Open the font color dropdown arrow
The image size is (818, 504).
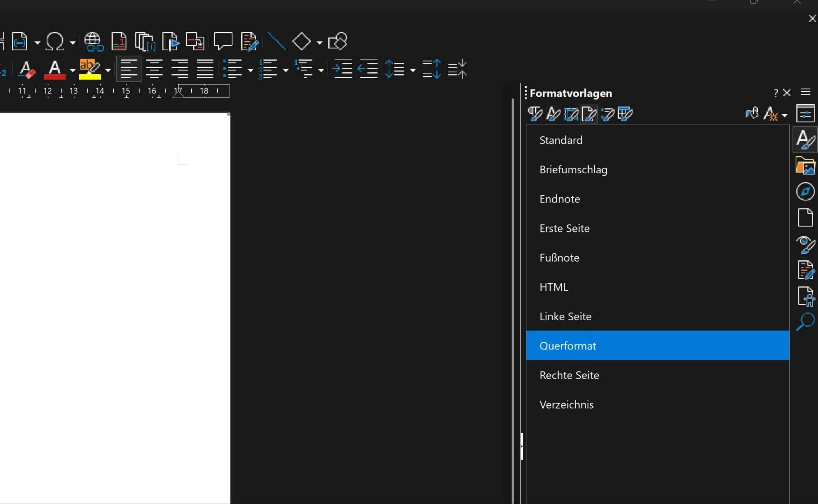pyautogui.click(x=72, y=70)
